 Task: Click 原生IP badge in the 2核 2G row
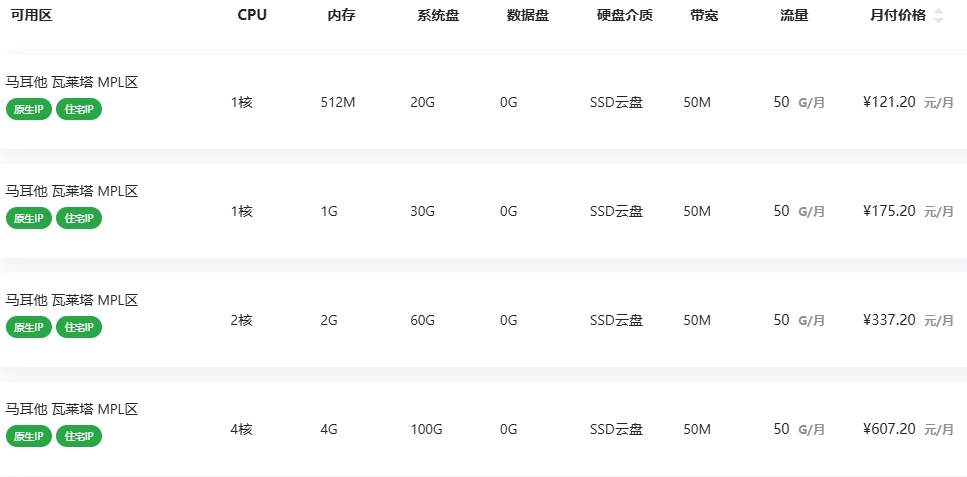(x=29, y=327)
